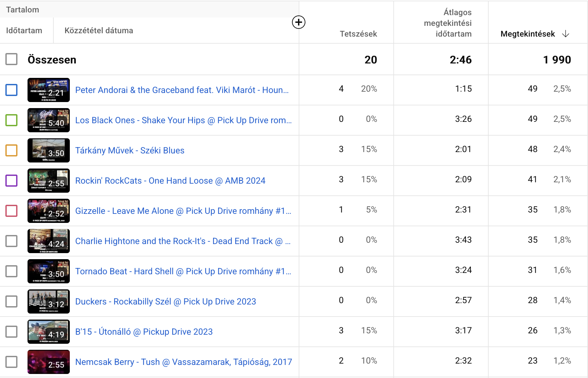The width and height of the screenshot is (588, 378).
Task: Click the add metric plus icon
Action: [x=298, y=22]
